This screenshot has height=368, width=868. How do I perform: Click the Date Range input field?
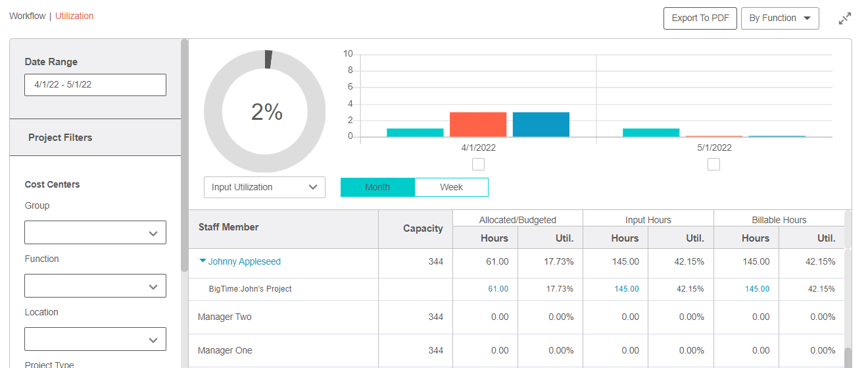click(95, 85)
